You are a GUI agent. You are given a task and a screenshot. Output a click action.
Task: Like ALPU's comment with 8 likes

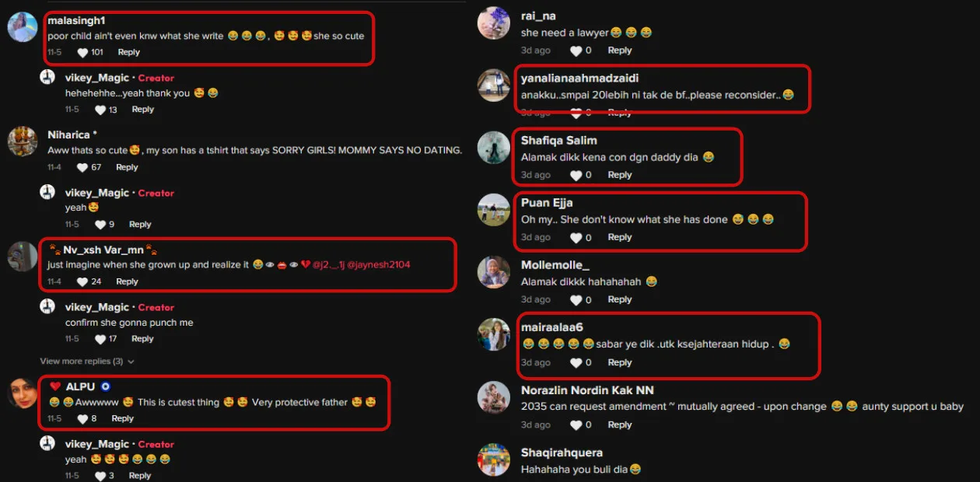pos(82,419)
